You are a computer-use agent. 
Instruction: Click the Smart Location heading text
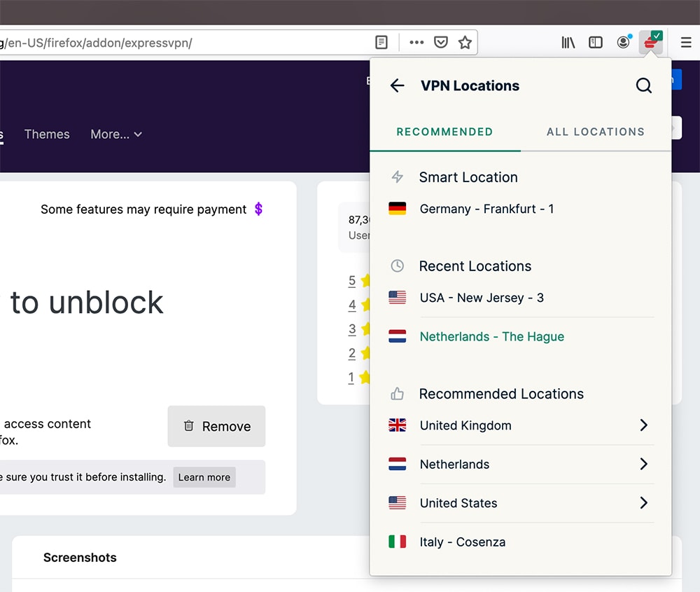468,177
